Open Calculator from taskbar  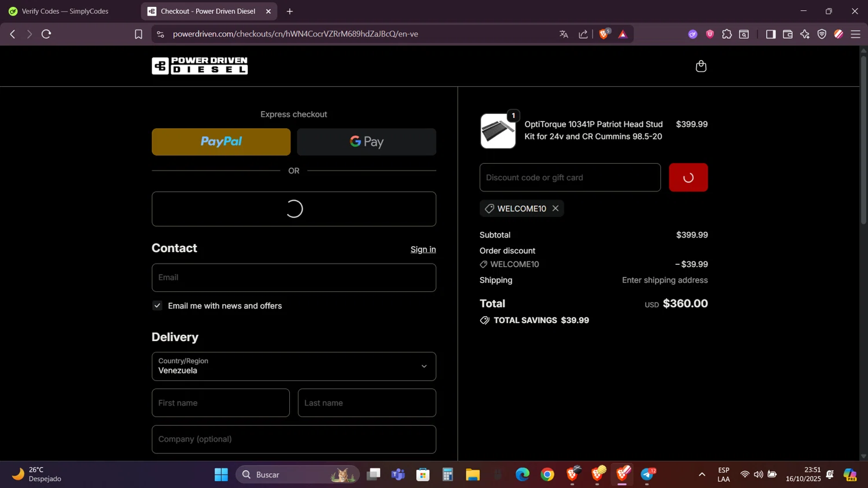(x=448, y=475)
